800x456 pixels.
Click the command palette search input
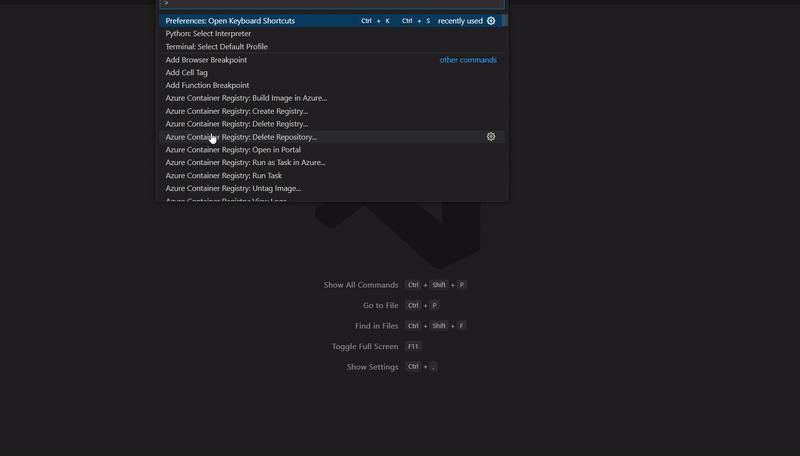(332, 4)
